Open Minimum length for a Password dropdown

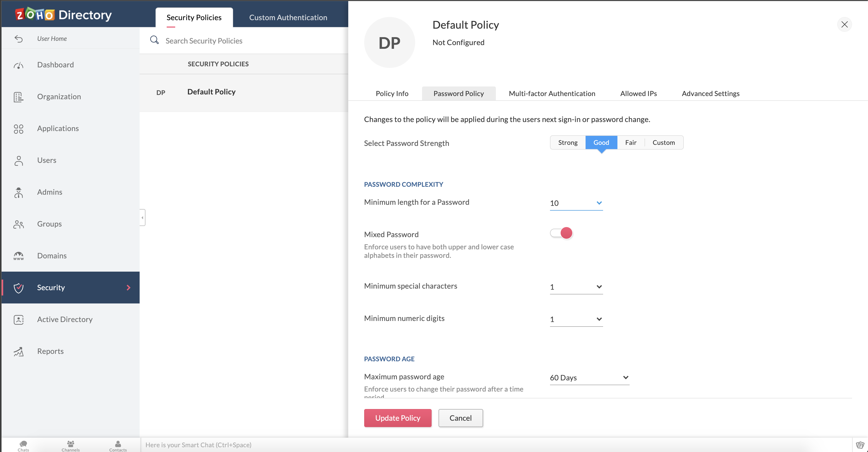pyautogui.click(x=576, y=203)
